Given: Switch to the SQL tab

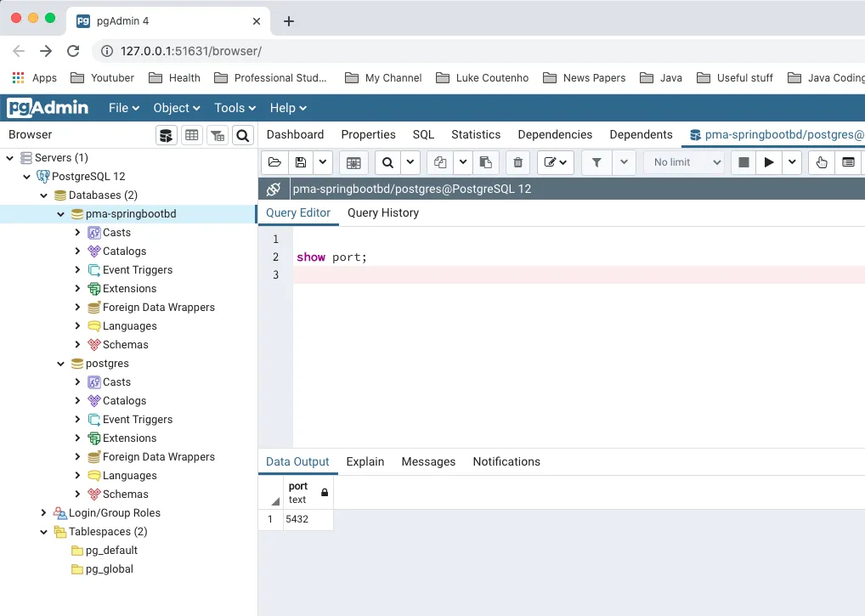Looking at the screenshot, I should [x=424, y=134].
